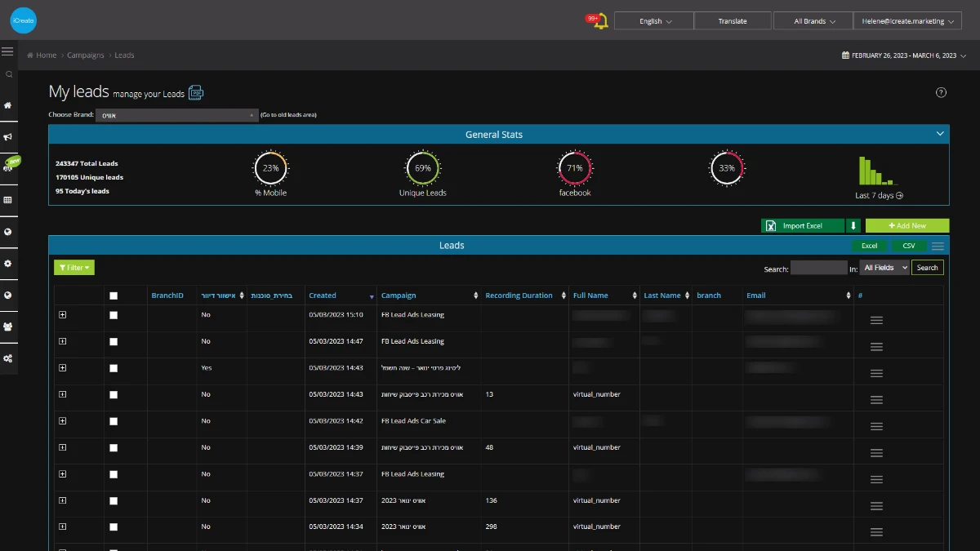
Task: Check the lead row created 05/03/2023 15:10
Action: [114, 315]
